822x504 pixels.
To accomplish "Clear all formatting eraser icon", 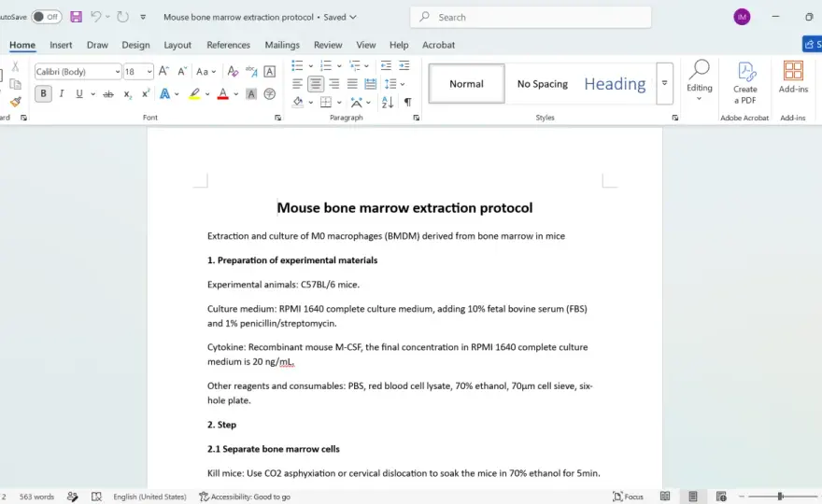I will click(x=233, y=71).
